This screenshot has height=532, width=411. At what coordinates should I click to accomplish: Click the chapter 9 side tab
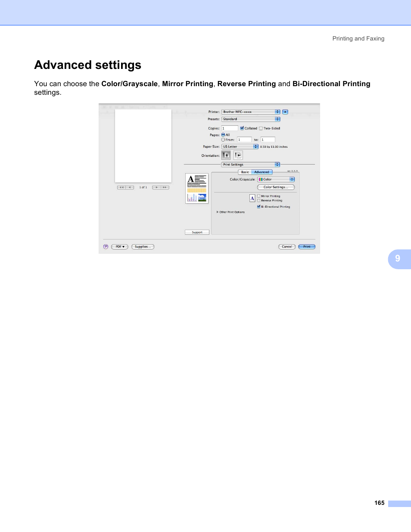399,259
